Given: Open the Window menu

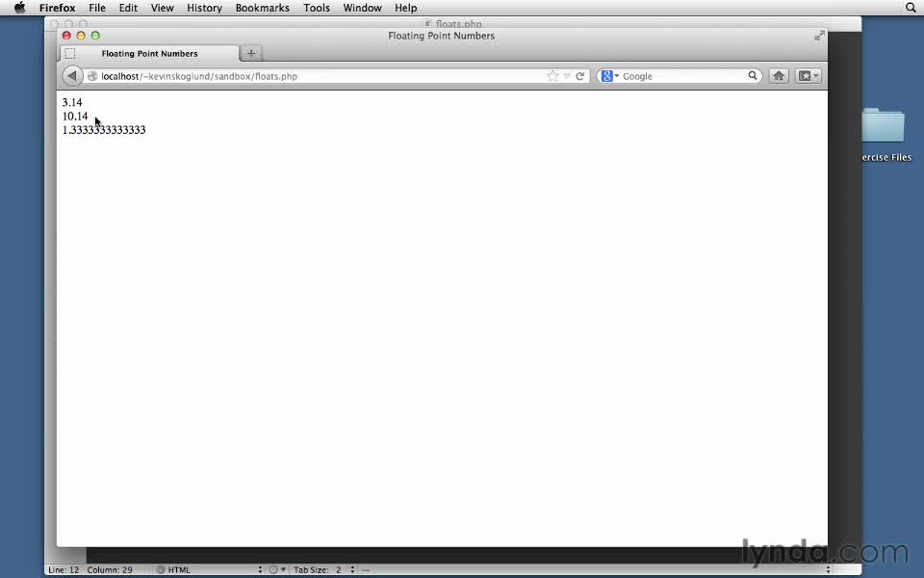Looking at the screenshot, I should [363, 8].
